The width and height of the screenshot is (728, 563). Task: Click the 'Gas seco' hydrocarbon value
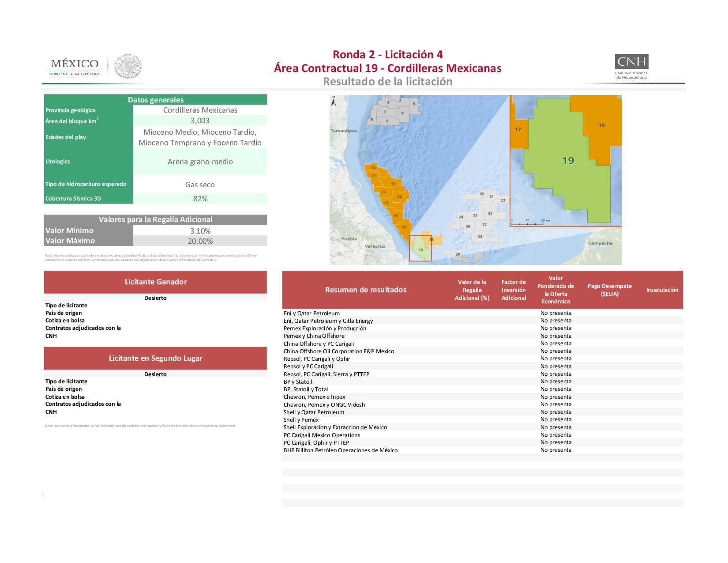[200, 185]
